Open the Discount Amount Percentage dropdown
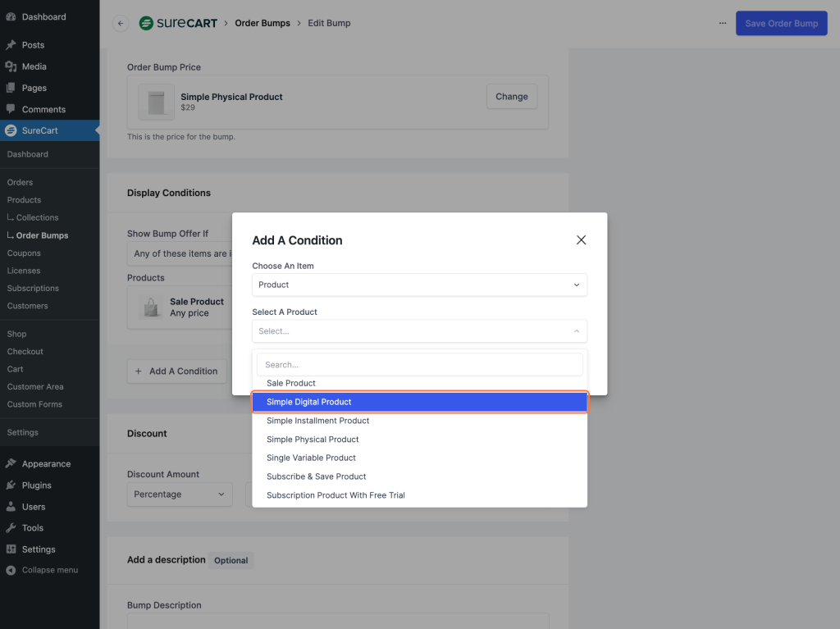The height and width of the screenshot is (629, 840). [180, 495]
